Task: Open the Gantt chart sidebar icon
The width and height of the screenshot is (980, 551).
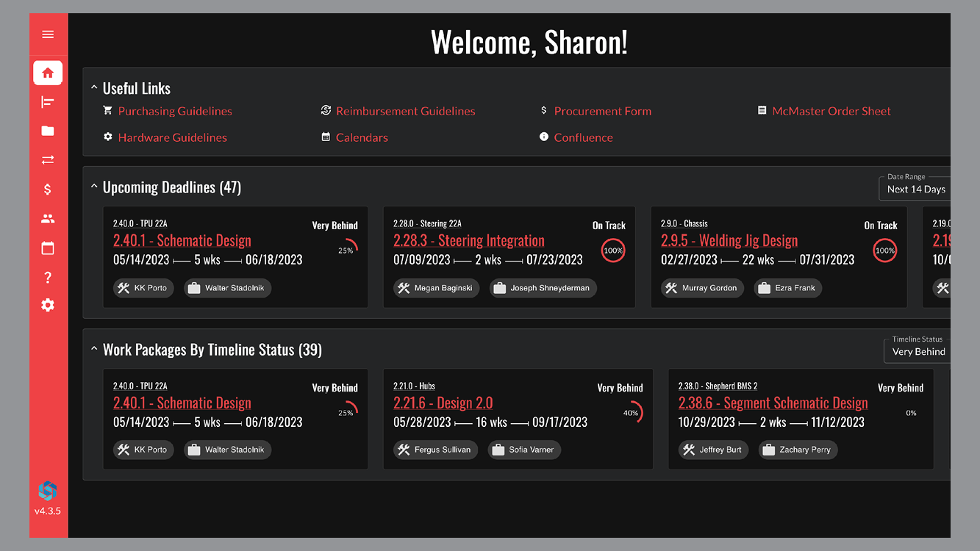Action: click(48, 102)
